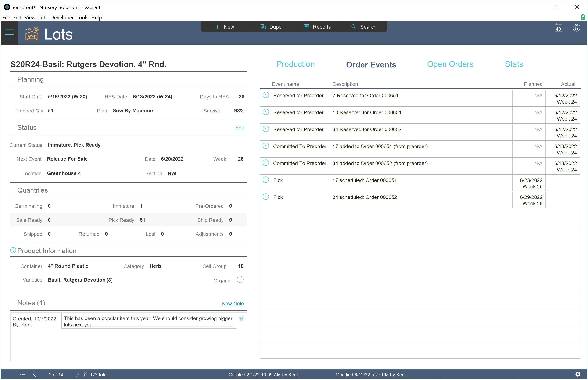Screen dimensions: 588x380
Task: Open settings gear in status bar
Action: coord(578,374)
